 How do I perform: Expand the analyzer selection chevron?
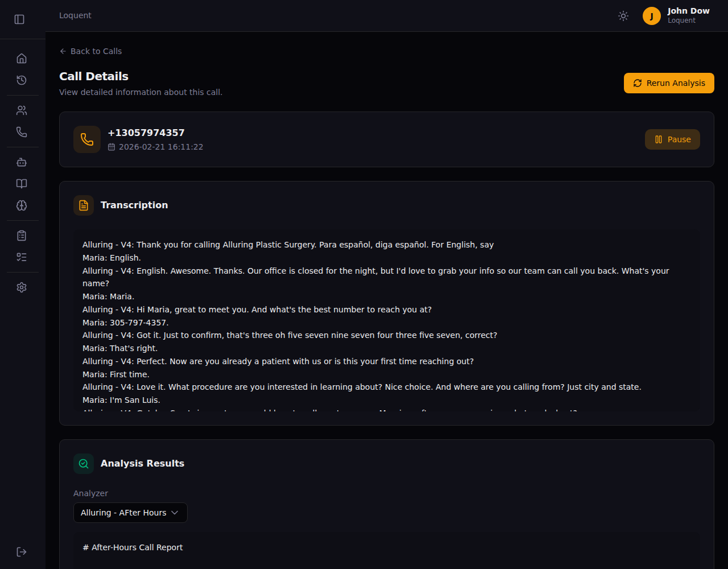175,512
